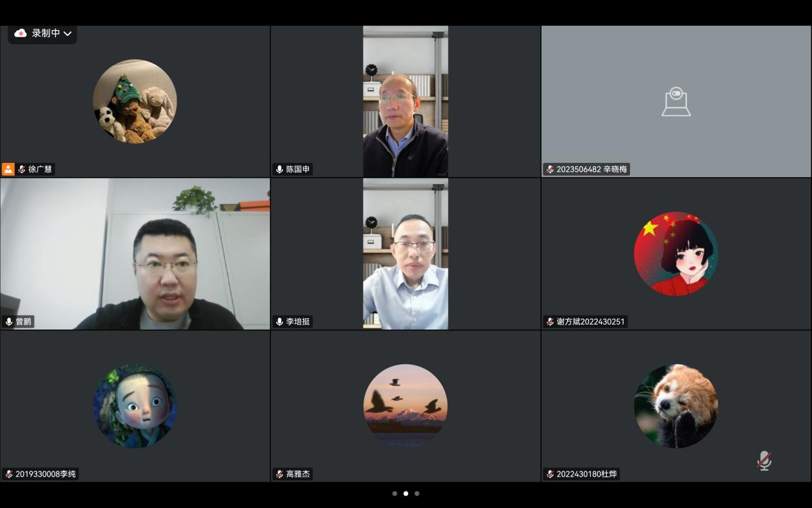Click muted mic icon next to 谢方斌2022430251
The height and width of the screenshot is (508, 812).
click(550, 322)
